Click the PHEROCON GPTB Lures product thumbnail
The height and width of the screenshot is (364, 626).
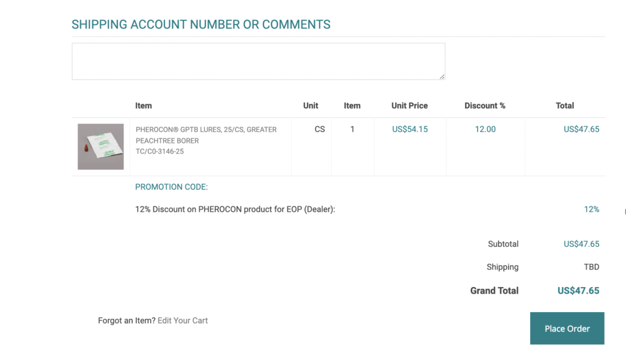100,146
